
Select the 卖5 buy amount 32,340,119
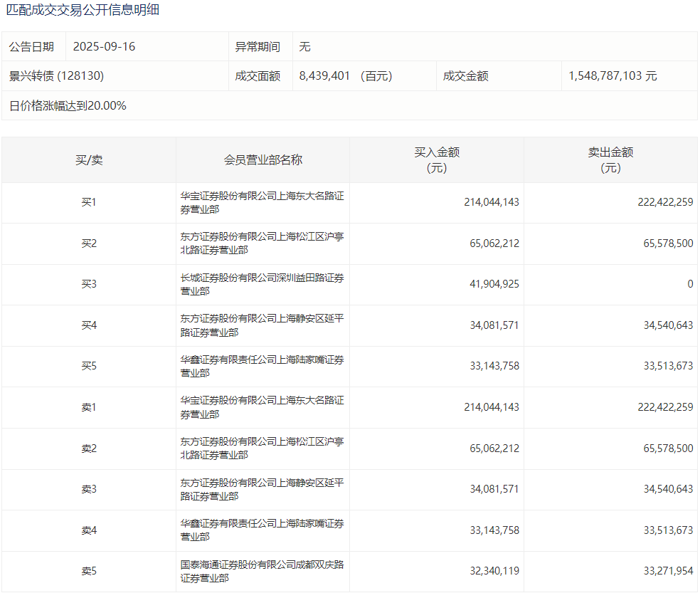tap(494, 571)
